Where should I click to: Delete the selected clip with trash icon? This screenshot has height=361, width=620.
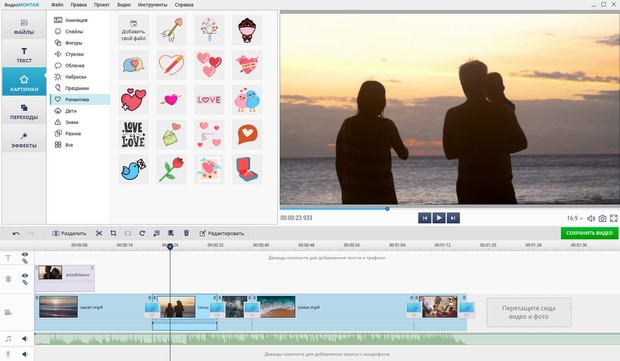(186, 233)
